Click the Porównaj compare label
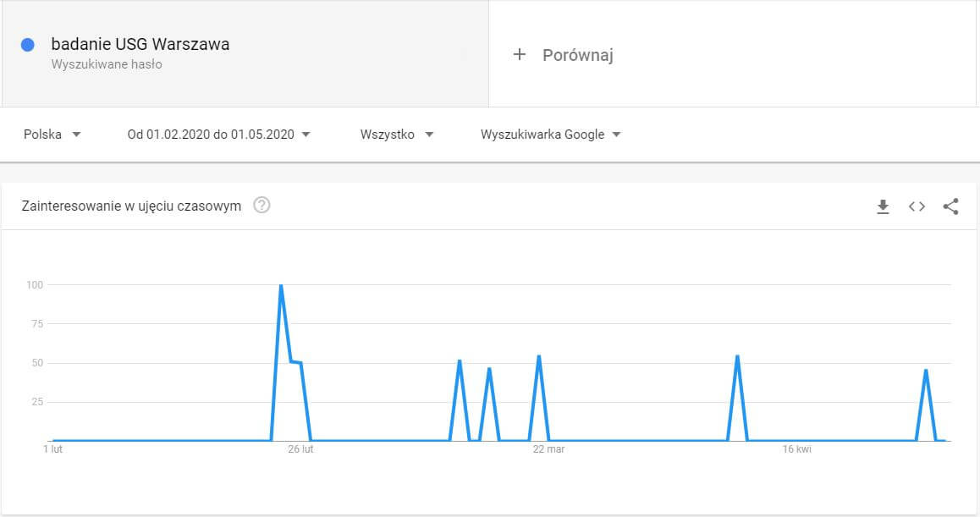Viewport: 980px width, 517px height. coord(578,55)
